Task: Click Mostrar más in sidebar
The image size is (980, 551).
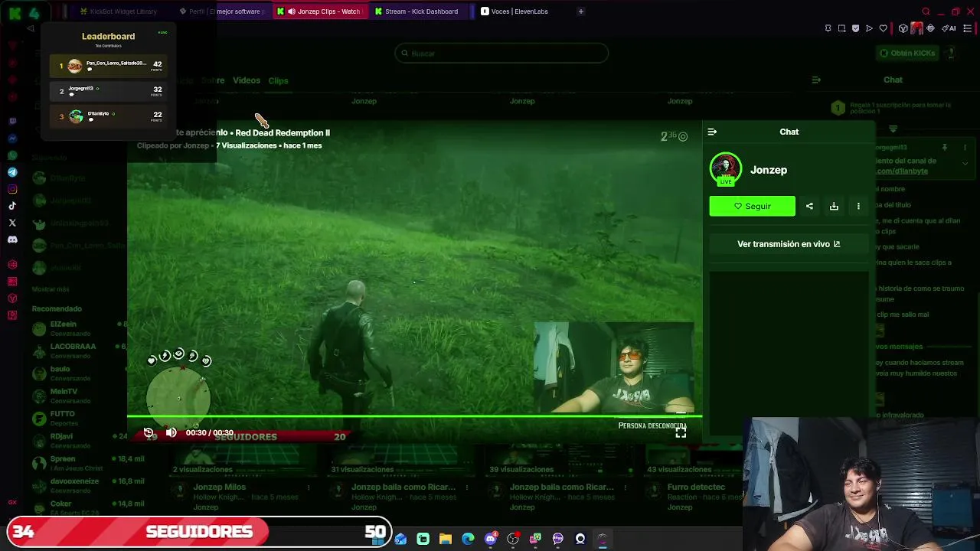Action: click(x=51, y=289)
